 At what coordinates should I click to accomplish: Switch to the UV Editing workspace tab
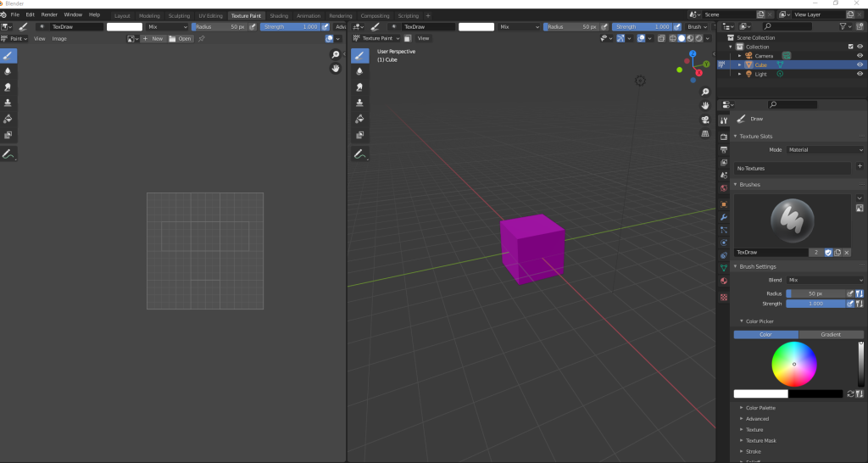[x=210, y=16]
